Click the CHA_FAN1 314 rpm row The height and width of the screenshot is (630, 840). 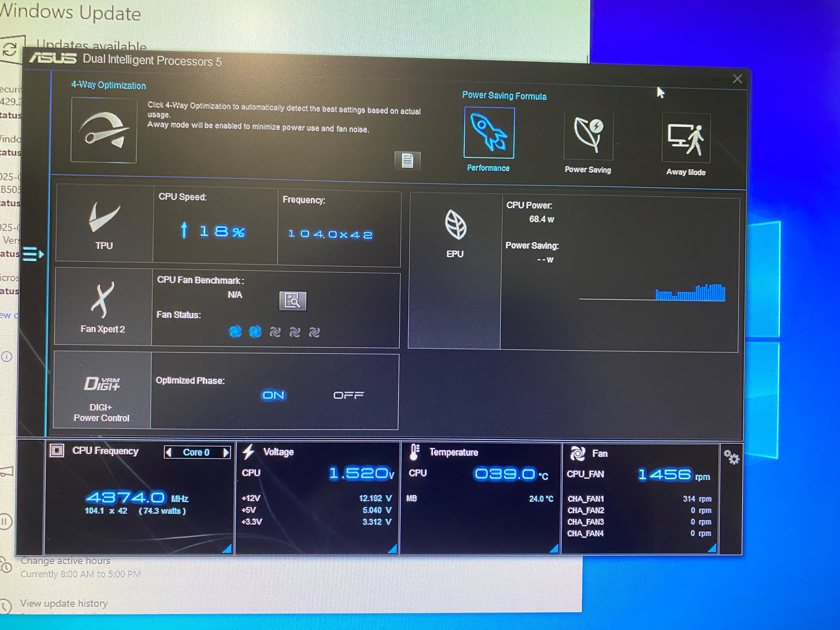[640, 499]
